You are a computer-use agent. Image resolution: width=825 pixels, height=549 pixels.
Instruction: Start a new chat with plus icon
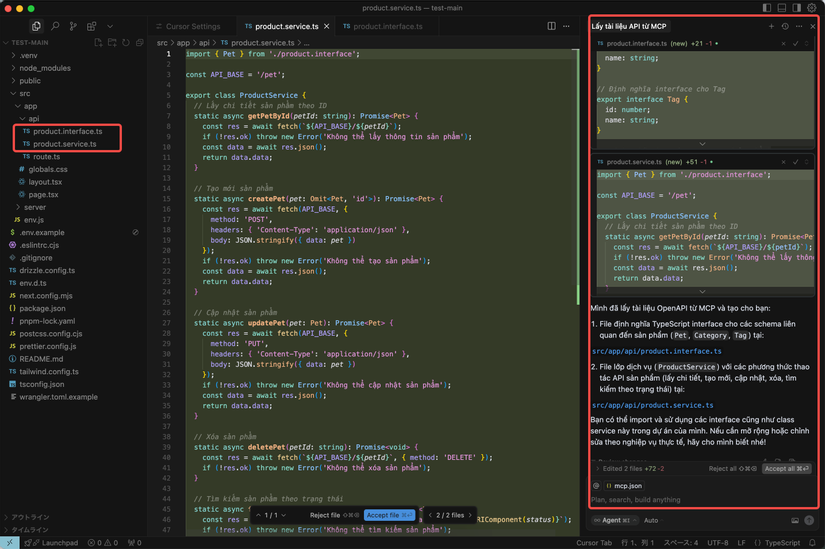pos(771,26)
